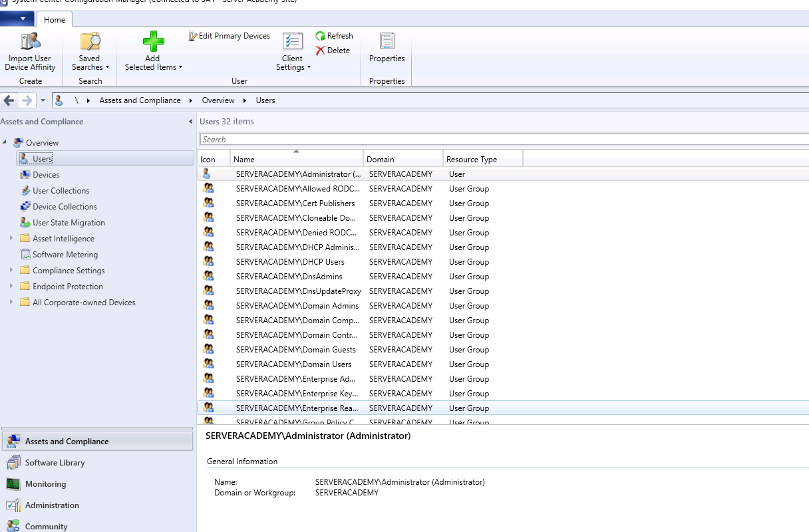This screenshot has width=809, height=532.
Task: Open the Community workspace
Action: point(98,525)
